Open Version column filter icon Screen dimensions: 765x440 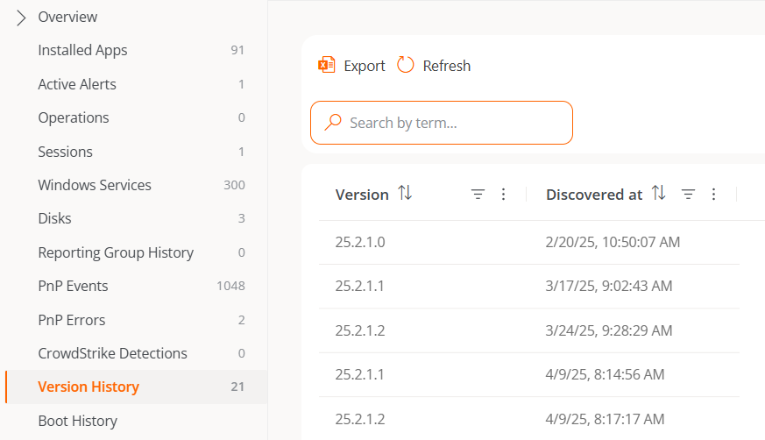coord(478,195)
